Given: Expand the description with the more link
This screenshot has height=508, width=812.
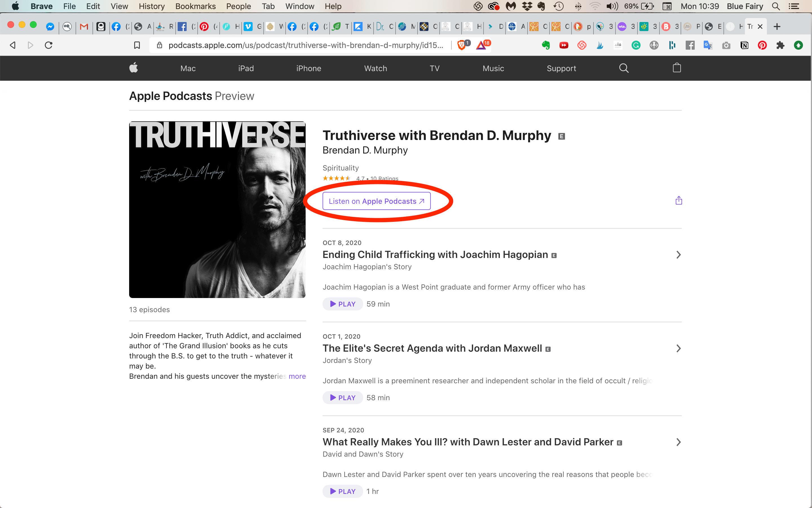Looking at the screenshot, I should click(297, 376).
